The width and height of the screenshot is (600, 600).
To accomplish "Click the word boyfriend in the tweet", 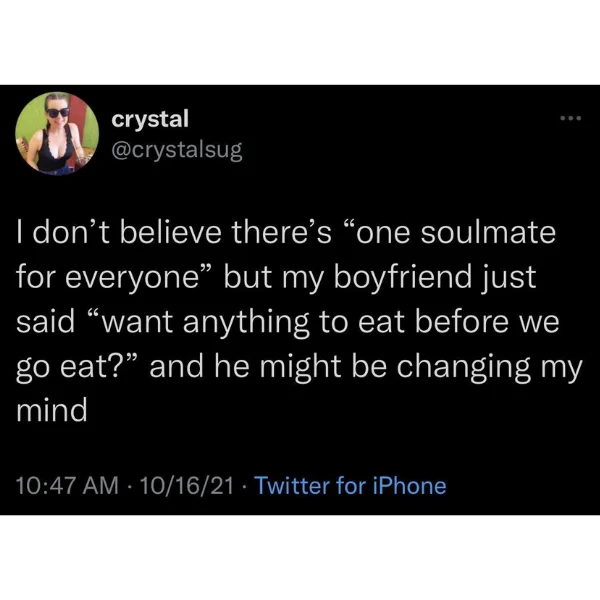I will pyautogui.click(x=403, y=277).
